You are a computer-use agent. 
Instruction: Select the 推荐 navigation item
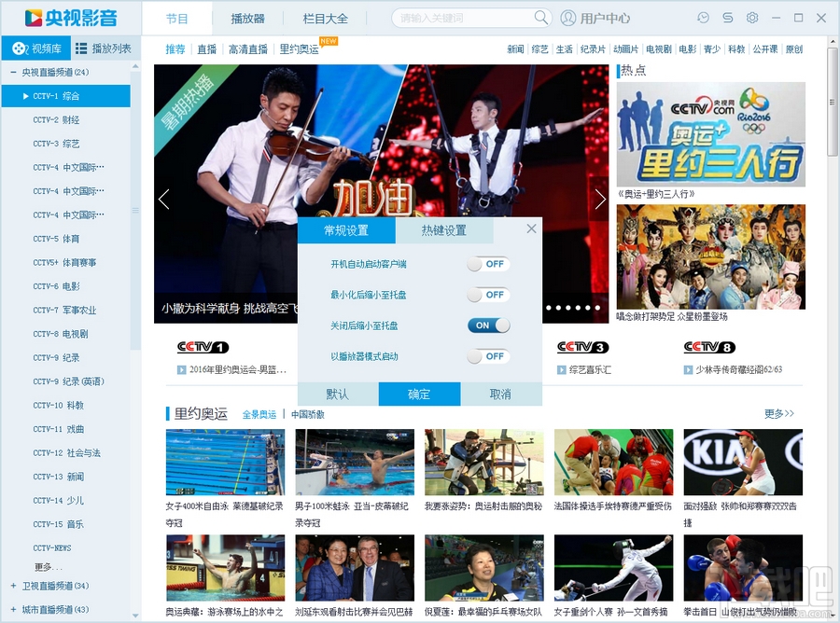(x=175, y=49)
